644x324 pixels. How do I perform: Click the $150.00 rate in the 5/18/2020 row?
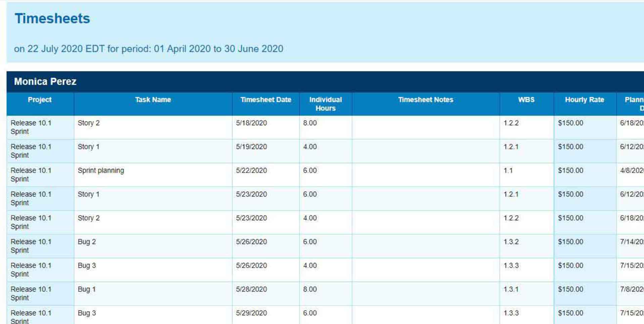(x=570, y=123)
